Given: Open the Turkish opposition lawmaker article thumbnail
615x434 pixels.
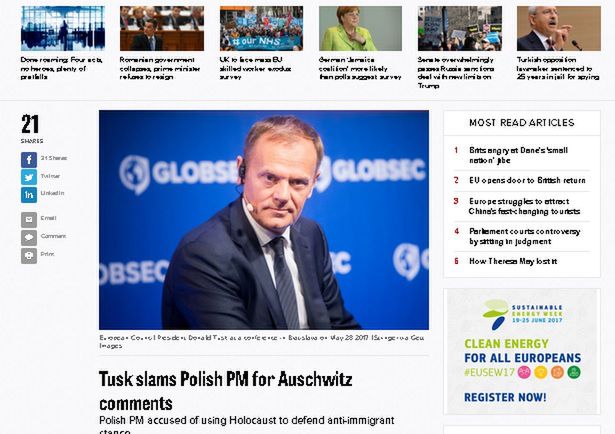Looking at the screenshot, I should [559, 28].
